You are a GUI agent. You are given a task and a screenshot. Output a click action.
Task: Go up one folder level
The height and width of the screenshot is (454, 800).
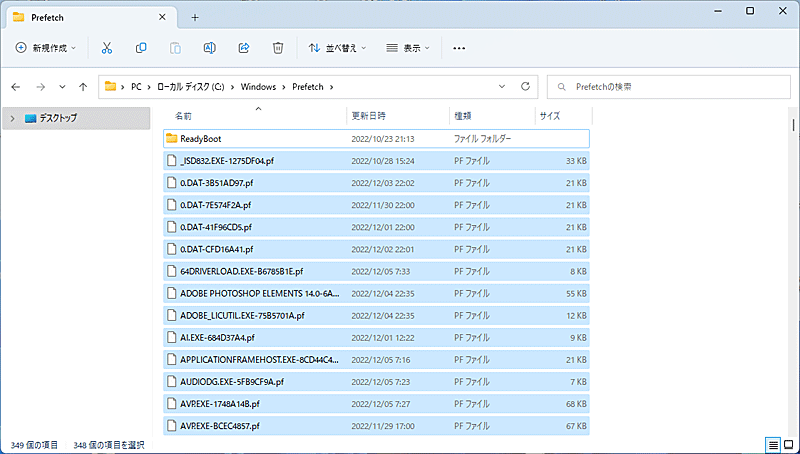tap(83, 87)
